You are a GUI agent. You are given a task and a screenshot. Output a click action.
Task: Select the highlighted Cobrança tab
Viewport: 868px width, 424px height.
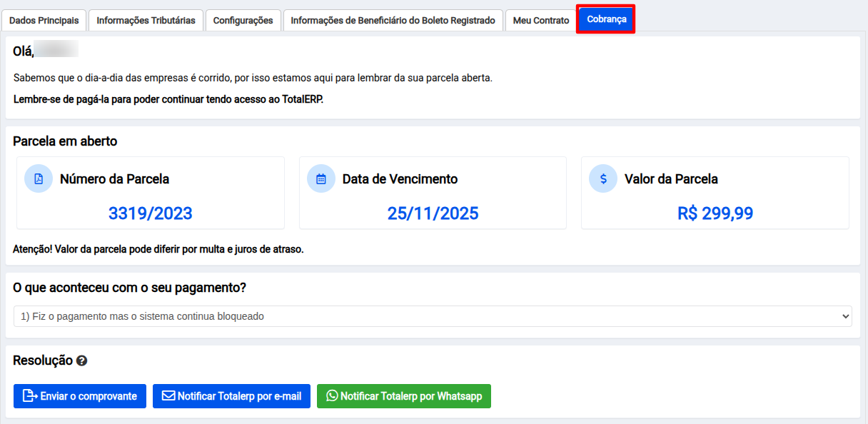tap(606, 19)
